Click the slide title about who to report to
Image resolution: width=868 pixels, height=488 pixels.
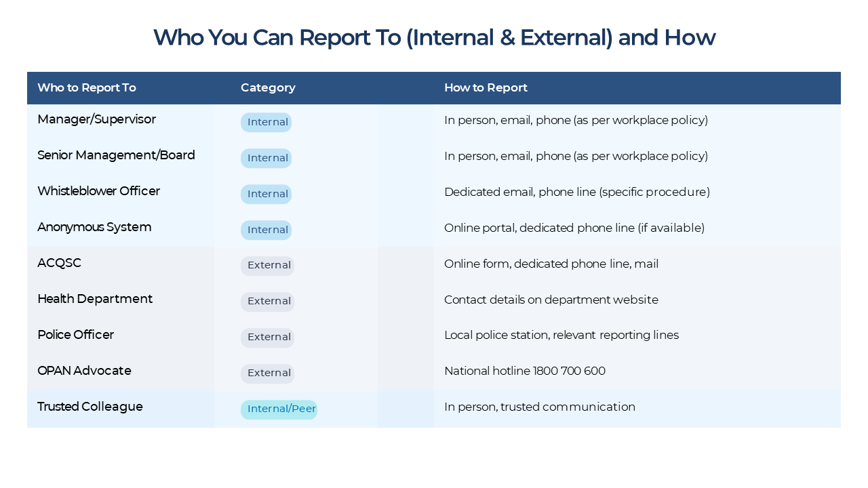click(434, 37)
